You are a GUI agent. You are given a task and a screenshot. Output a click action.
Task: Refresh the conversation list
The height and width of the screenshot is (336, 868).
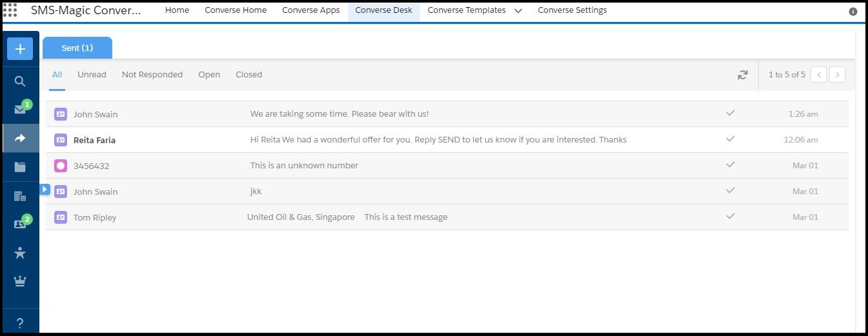tap(743, 75)
